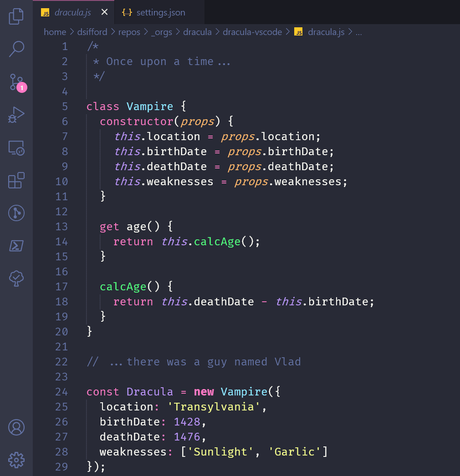The height and width of the screenshot is (476, 460).
Task: Open the terminal shell icon in sidebar
Action: coord(16,246)
